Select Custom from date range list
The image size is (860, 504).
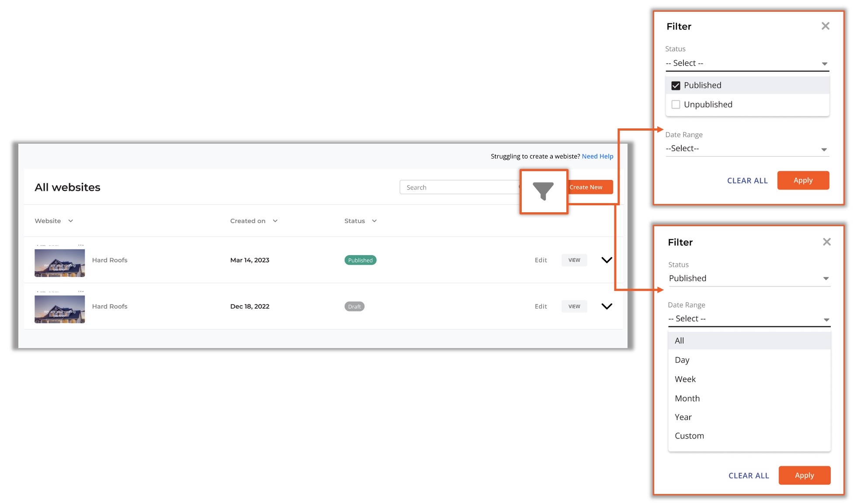pos(689,436)
